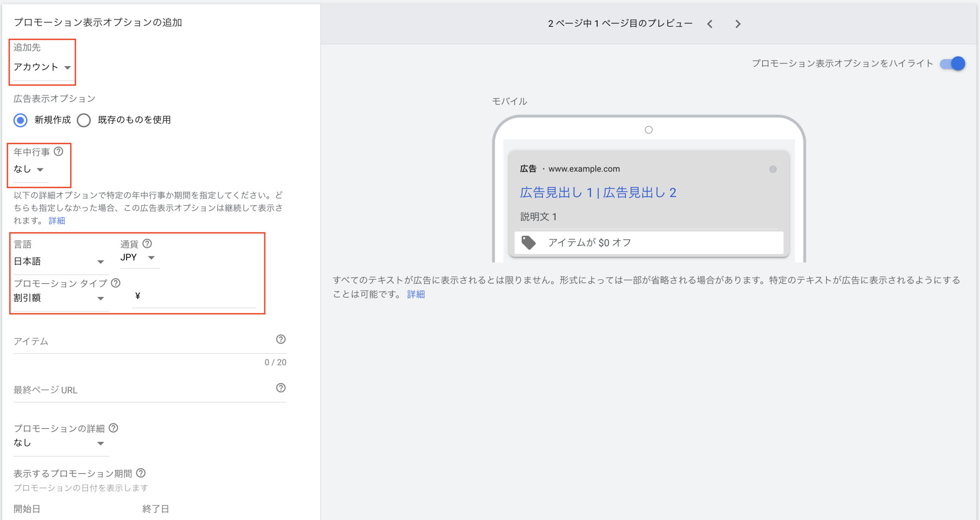980x520 pixels.
Task: Select 既存のものを使用 radio button
Action: coord(84,120)
